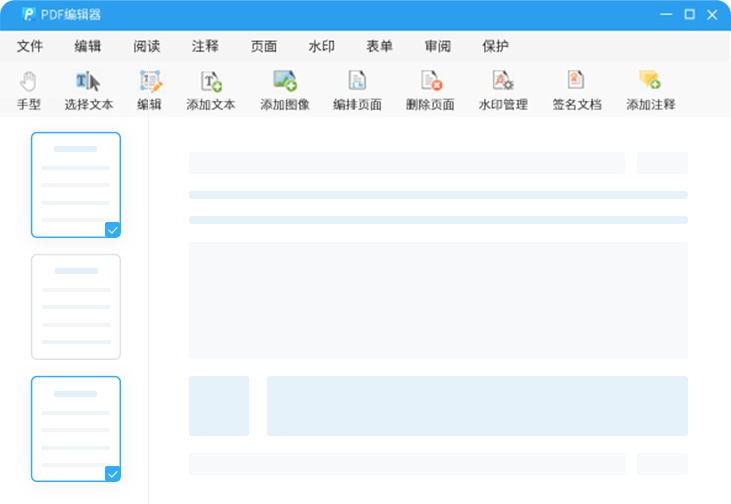Switch to the 阅读 menu

146,46
